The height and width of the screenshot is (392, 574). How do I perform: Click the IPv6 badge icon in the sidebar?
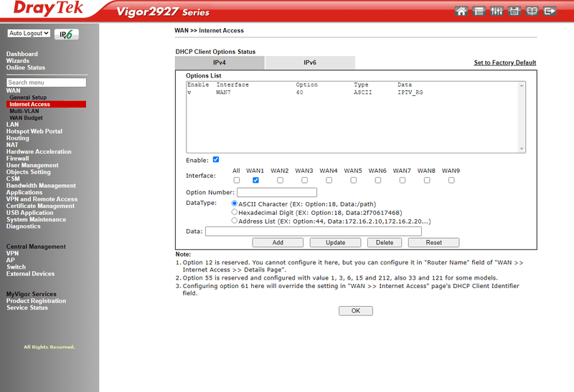tap(67, 34)
